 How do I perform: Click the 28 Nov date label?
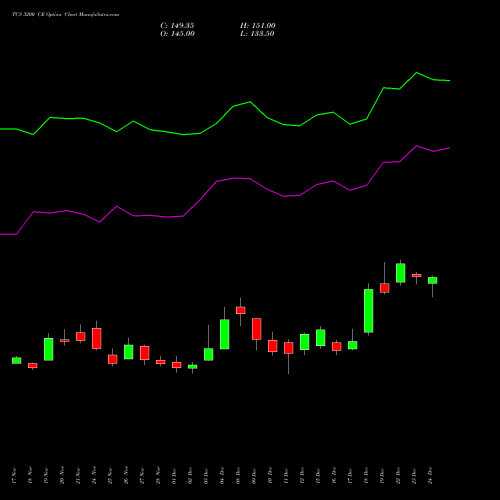[158, 476]
